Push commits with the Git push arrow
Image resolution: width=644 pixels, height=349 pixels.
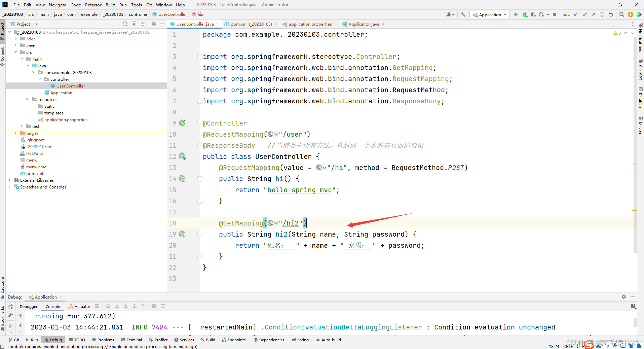tap(593, 14)
